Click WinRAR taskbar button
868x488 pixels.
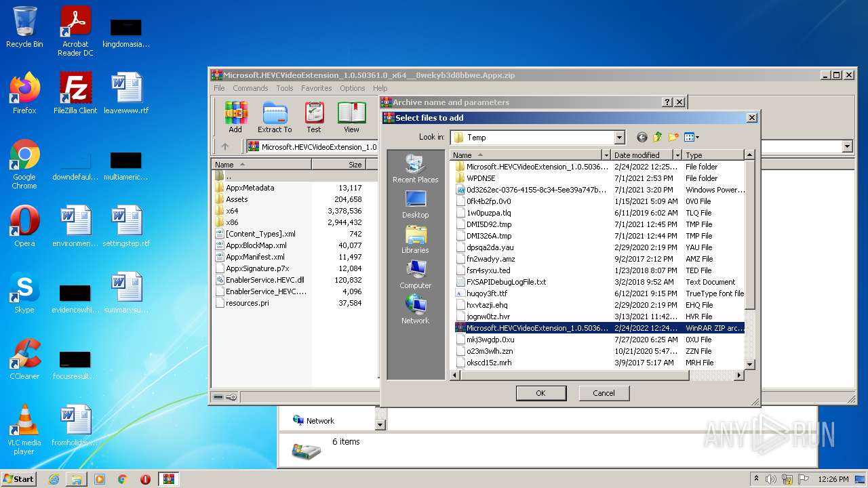pos(168,479)
